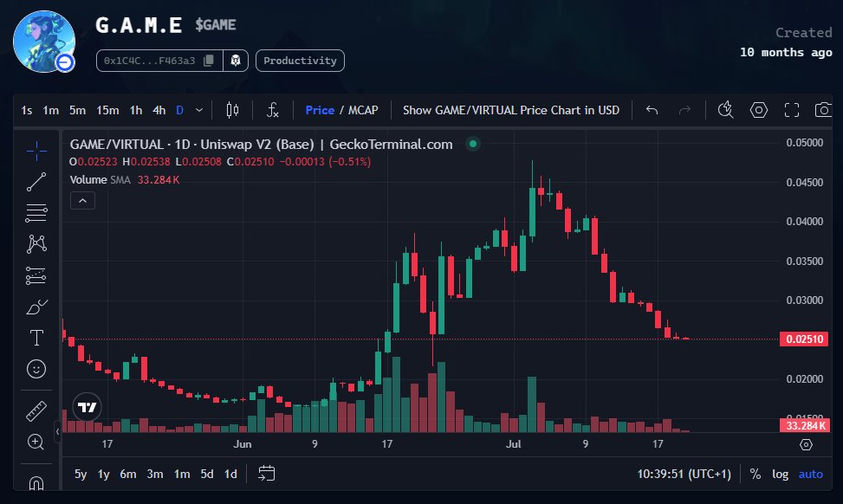Select the D daily interval
This screenshot has width=843, height=504.
pos(179,110)
